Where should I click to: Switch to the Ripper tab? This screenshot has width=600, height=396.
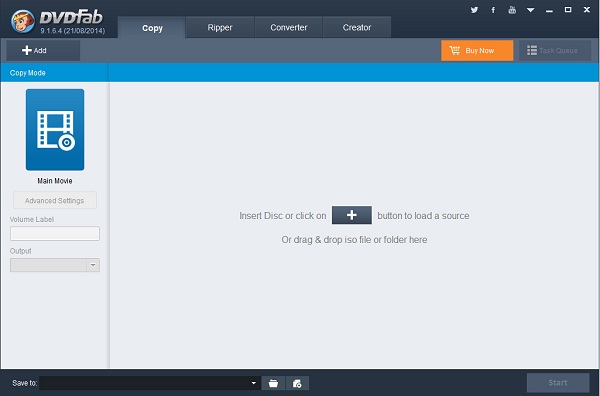point(220,27)
